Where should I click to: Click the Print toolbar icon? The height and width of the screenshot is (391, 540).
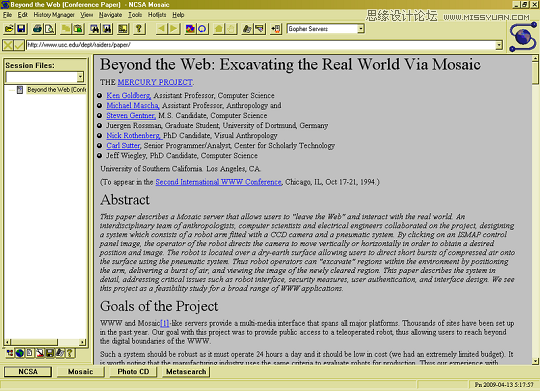point(38,29)
